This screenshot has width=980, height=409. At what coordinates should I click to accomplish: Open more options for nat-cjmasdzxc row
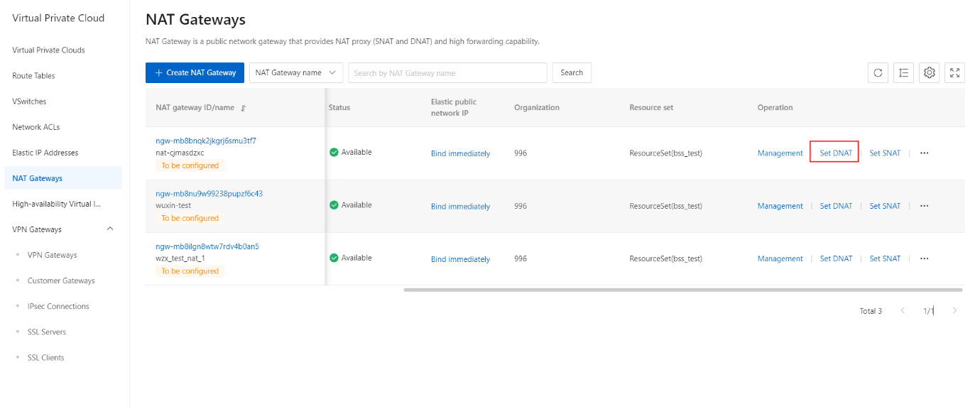924,153
